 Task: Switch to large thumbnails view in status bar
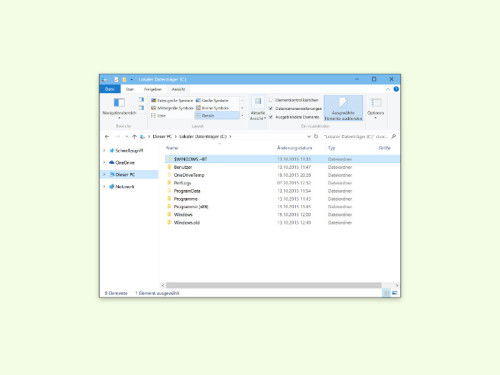click(395, 293)
